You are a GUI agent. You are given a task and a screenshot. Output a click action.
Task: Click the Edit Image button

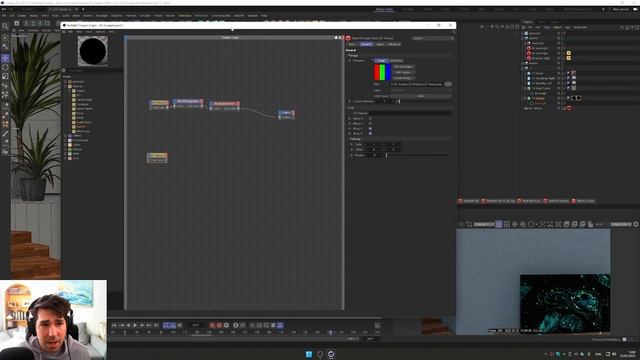pos(403,72)
